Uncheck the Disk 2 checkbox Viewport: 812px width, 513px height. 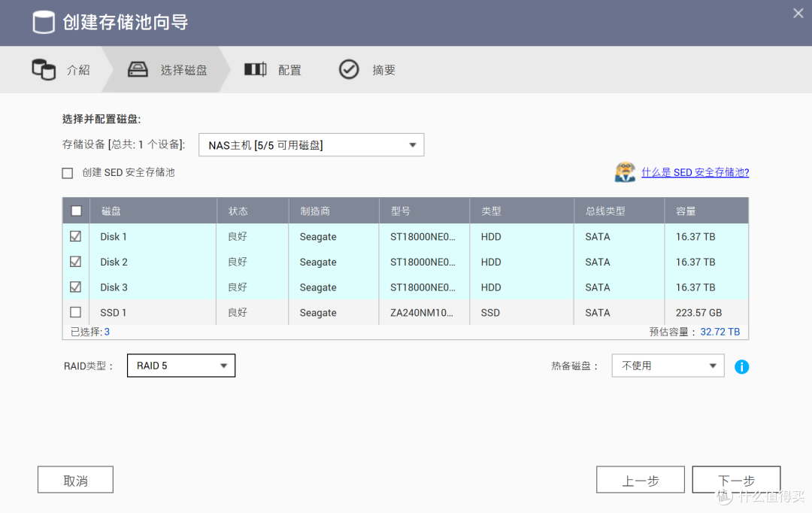[x=76, y=262]
